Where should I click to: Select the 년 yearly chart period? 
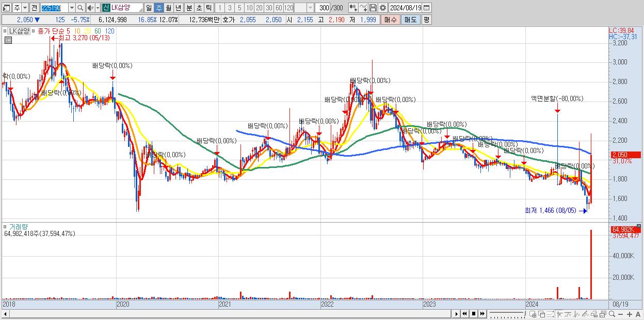(x=178, y=8)
